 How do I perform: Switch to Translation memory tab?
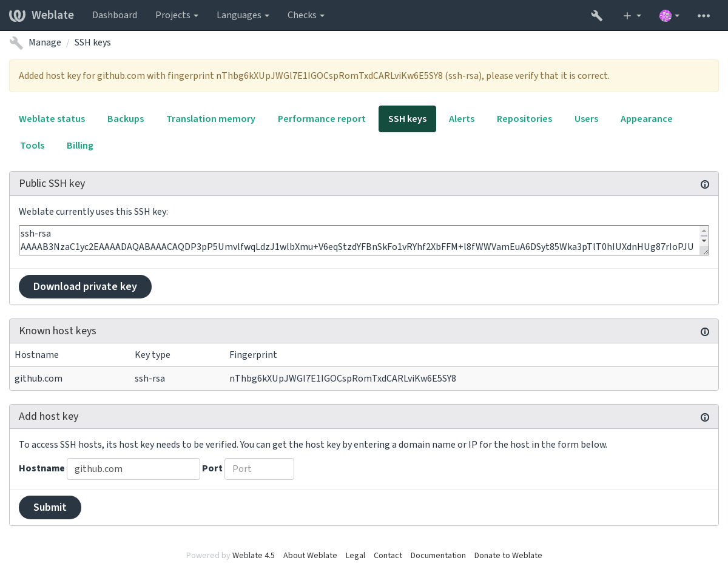pos(211,119)
